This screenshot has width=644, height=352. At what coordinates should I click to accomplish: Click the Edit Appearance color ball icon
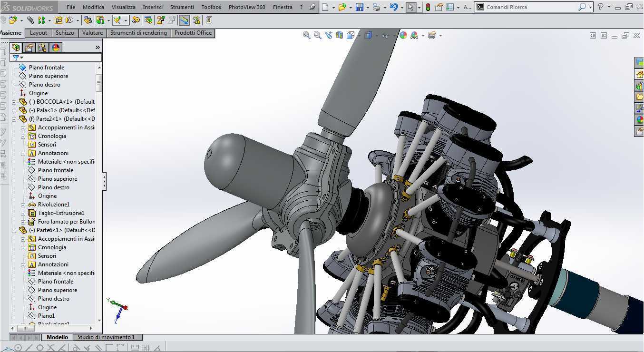[403, 35]
